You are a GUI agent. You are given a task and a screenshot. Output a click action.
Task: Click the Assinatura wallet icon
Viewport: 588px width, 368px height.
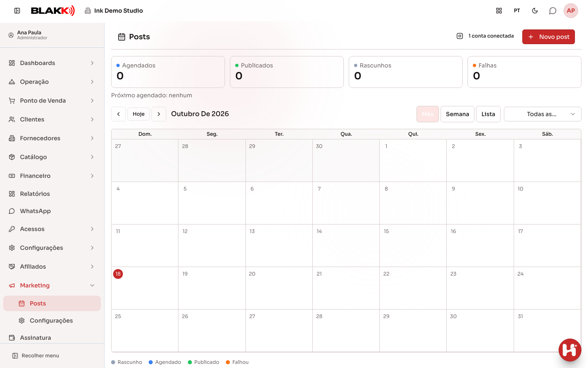coord(12,338)
